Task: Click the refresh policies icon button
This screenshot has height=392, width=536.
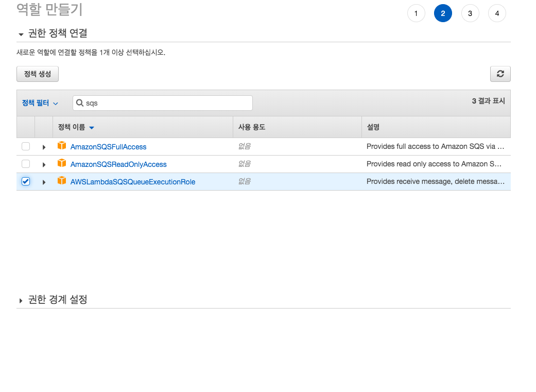Action: click(x=500, y=74)
